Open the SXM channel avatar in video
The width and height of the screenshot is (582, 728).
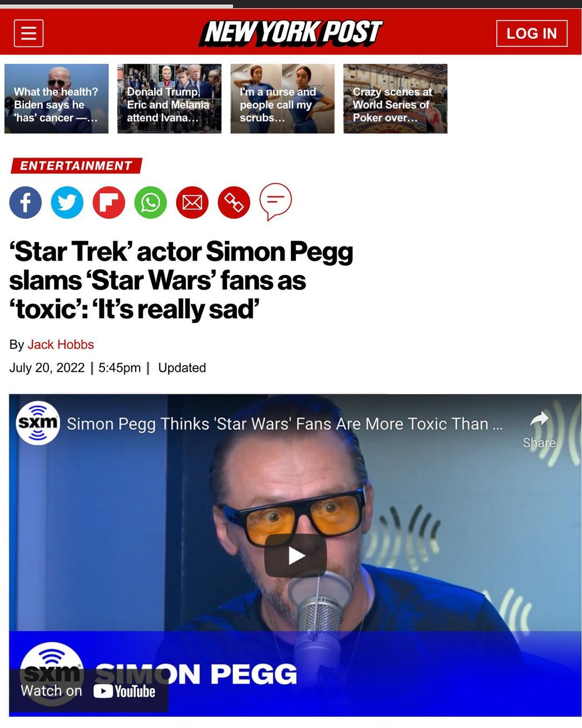(x=38, y=423)
